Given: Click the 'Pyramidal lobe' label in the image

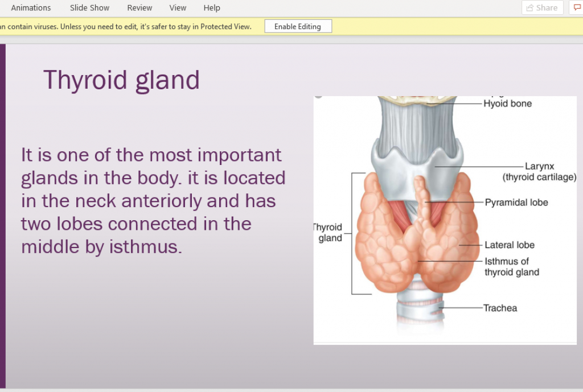Looking at the screenshot, I should pyautogui.click(x=516, y=202).
